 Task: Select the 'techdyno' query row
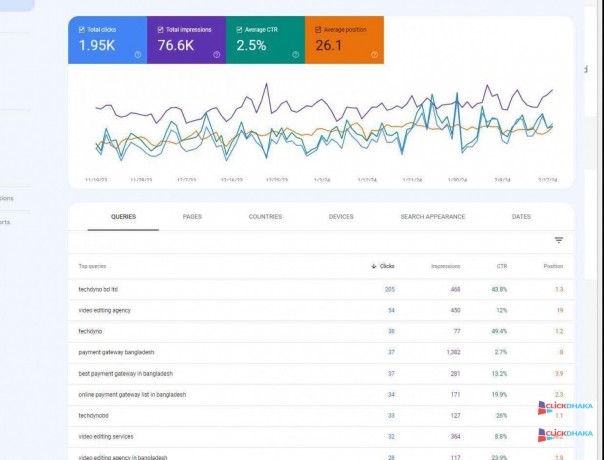tap(320, 331)
